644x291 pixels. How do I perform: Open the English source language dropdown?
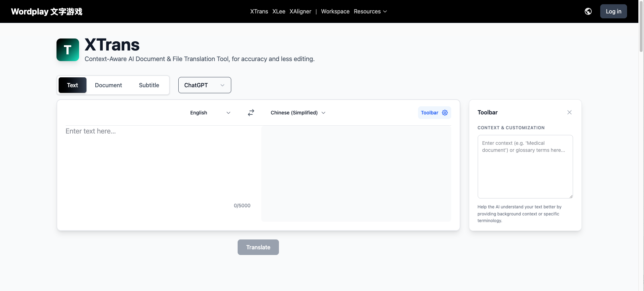click(210, 113)
